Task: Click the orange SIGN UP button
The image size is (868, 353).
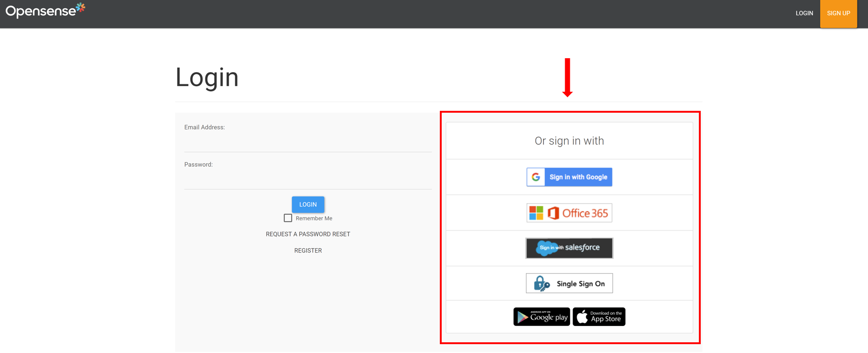Action: click(838, 14)
